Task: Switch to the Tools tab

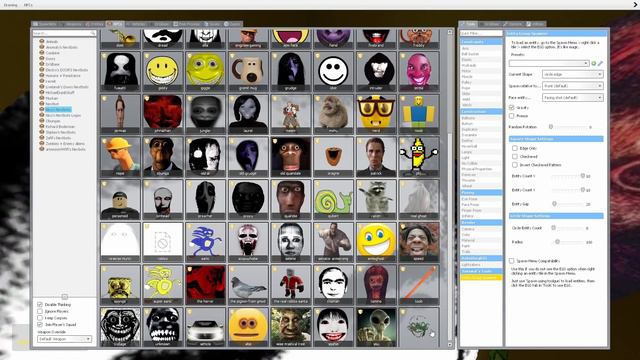Action: point(469,24)
